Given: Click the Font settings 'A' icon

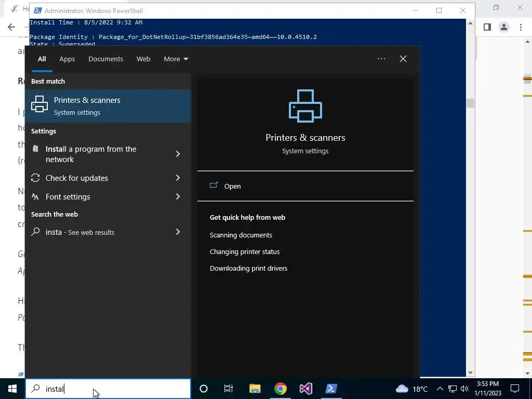Looking at the screenshot, I should (35, 196).
